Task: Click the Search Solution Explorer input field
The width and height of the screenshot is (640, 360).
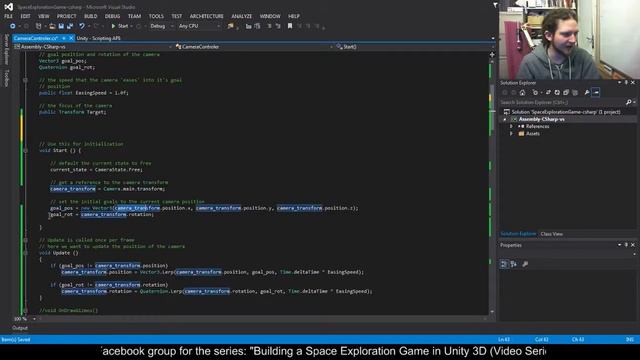Action: (562, 102)
